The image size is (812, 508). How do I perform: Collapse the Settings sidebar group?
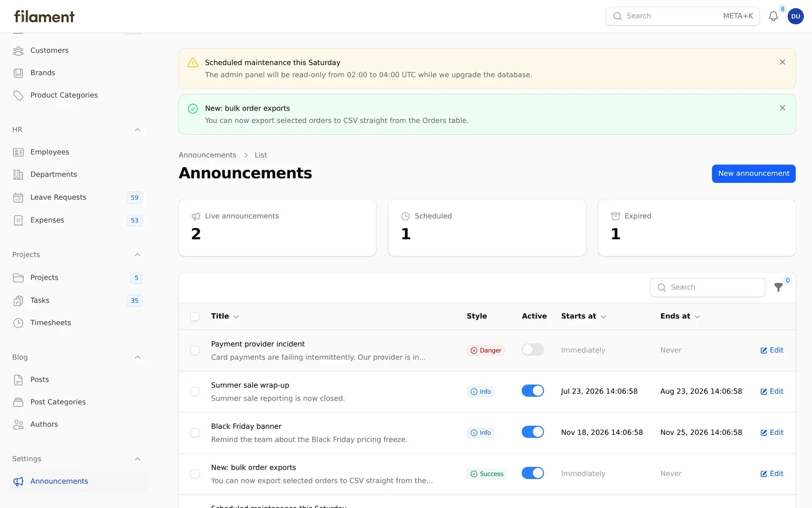(138, 459)
